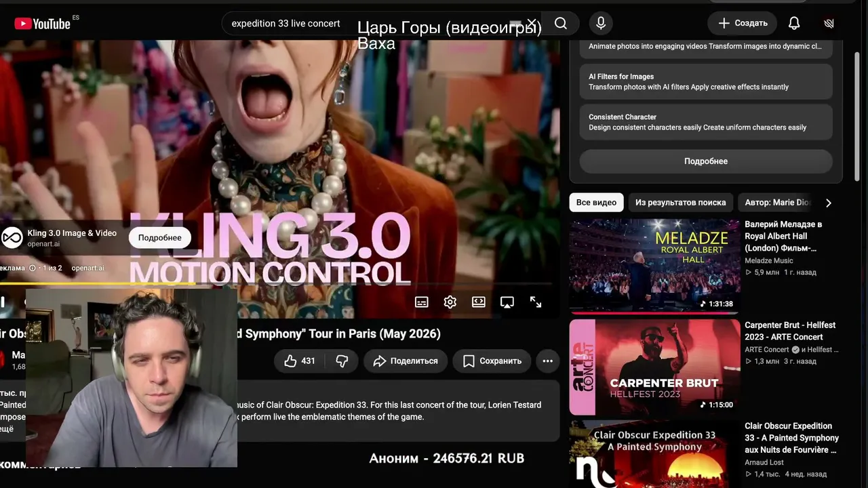Toggle subtitles in the player
This screenshot has height=488, width=868.
click(422, 302)
